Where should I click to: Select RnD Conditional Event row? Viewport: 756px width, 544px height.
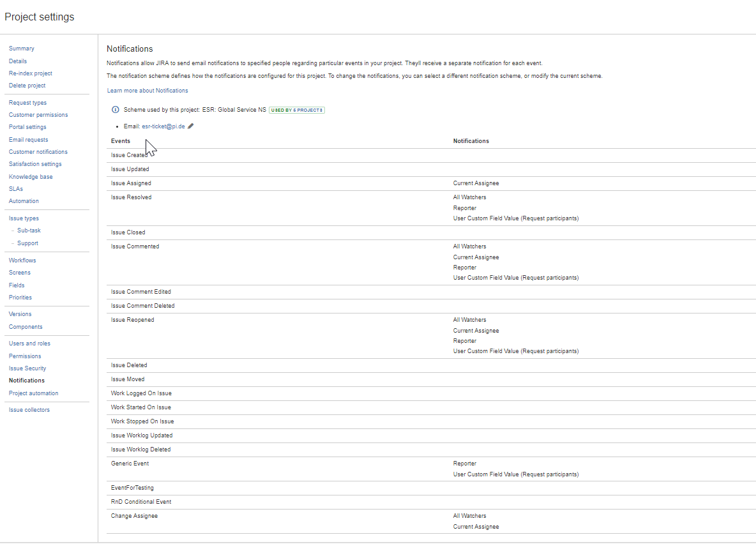(431, 502)
